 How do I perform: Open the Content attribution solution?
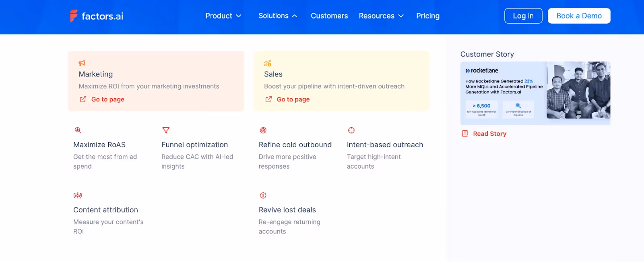(x=106, y=210)
